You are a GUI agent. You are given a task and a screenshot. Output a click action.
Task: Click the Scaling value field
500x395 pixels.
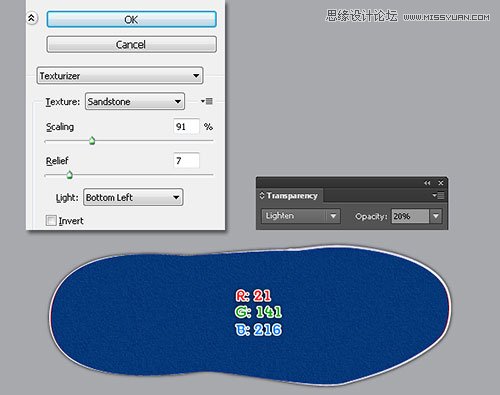pyautogui.click(x=186, y=126)
